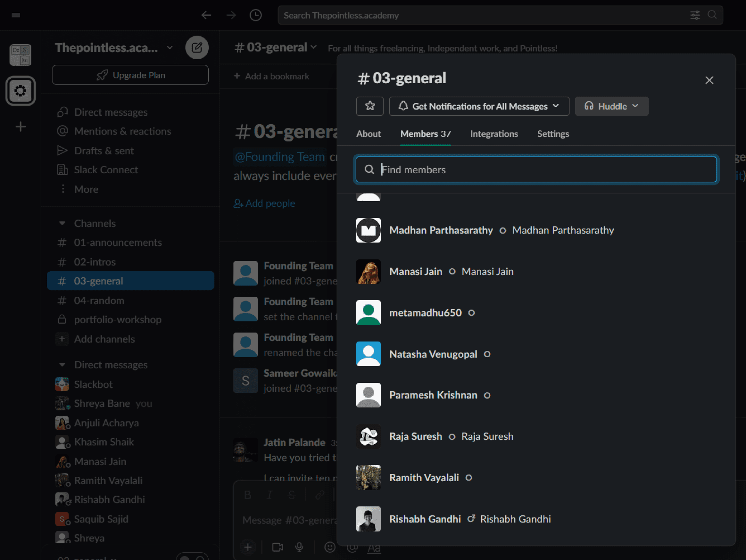Switch to the Integrations tab
The image size is (746, 560).
[x=494, y=134]
